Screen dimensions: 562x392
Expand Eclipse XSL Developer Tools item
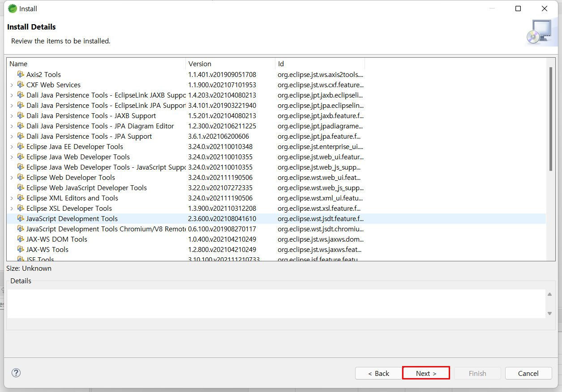click(x=11, y=208)
